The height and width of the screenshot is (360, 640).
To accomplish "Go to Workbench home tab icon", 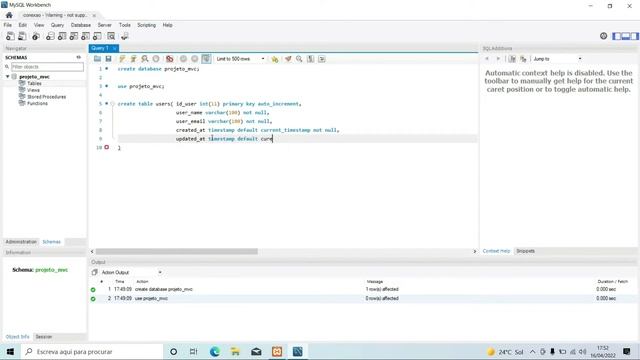I will 9,15.
